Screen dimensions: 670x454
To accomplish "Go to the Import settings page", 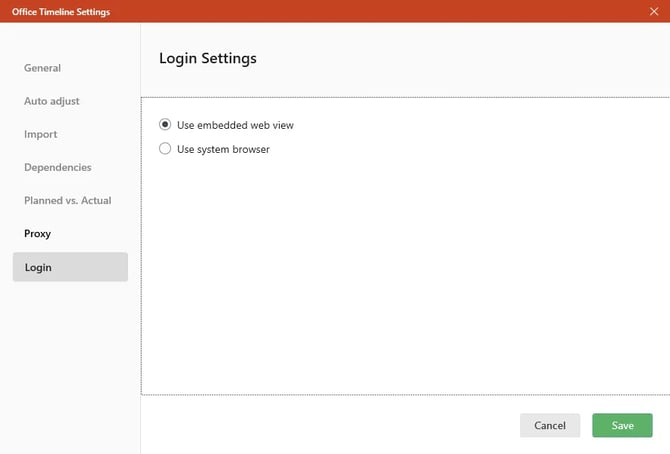I will point(41,134).
